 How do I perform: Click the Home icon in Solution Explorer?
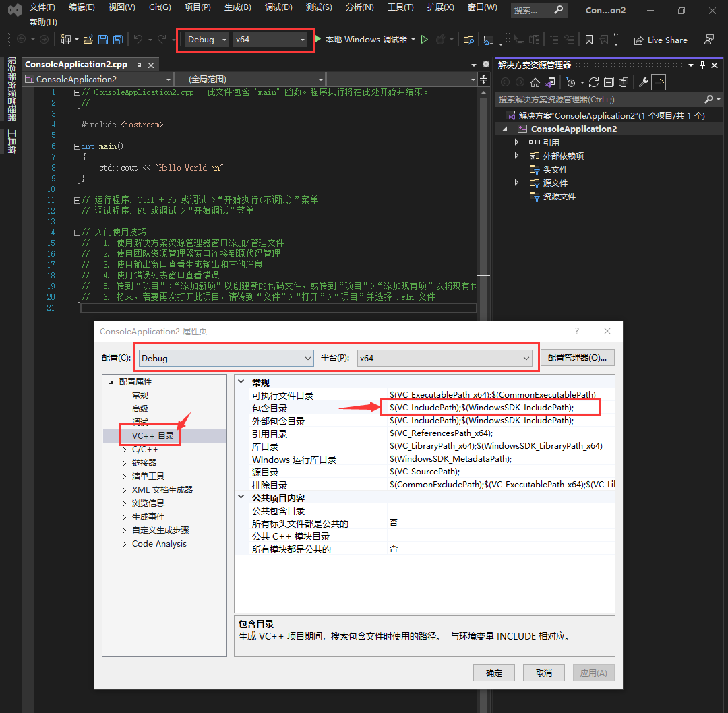(535, 82)
